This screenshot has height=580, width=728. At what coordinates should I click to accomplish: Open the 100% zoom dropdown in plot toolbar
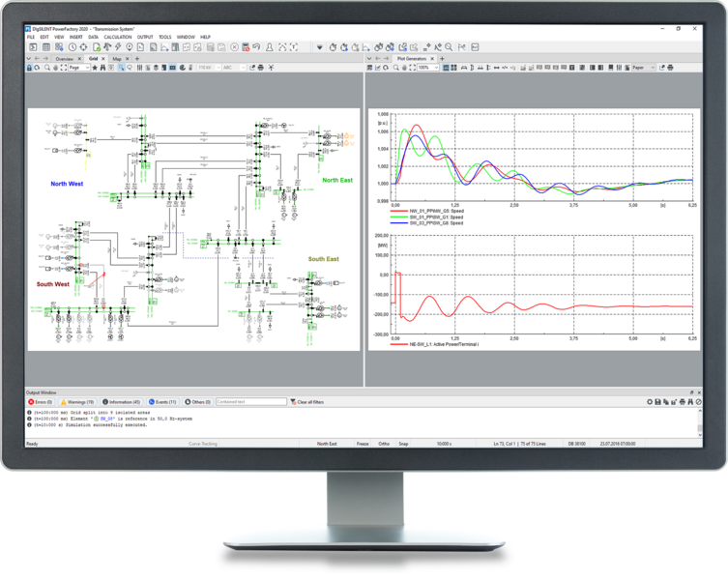click(428, 68)
